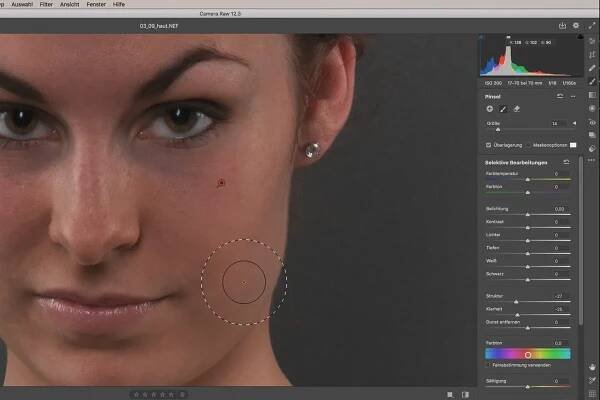Select the add new adjustment brush icon
Viewport: 600px width, 400px height.
tap(490, 108)
